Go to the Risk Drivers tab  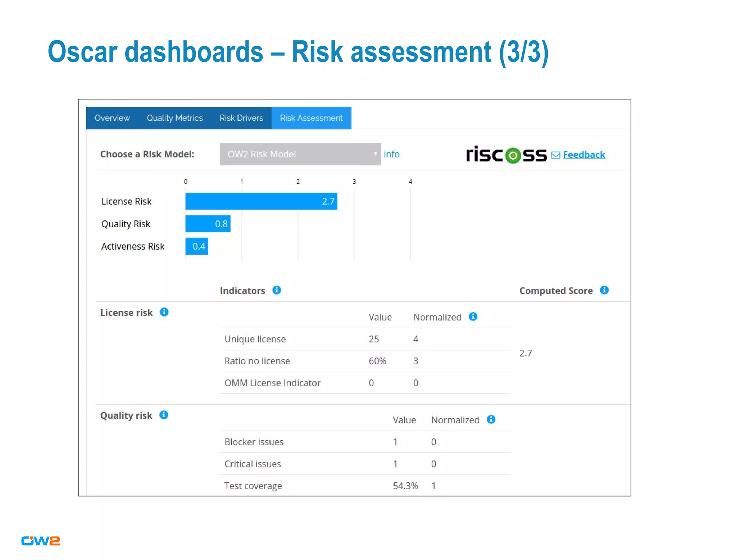241,118
